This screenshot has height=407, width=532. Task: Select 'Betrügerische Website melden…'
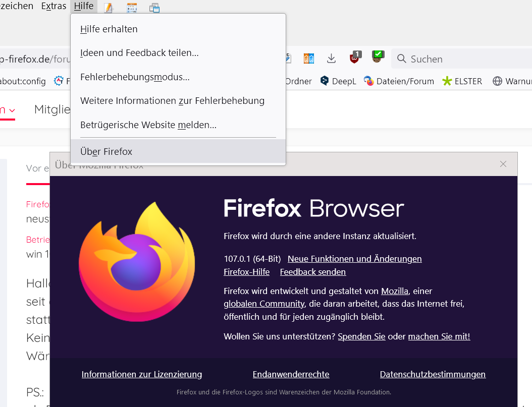coord(178,125)
